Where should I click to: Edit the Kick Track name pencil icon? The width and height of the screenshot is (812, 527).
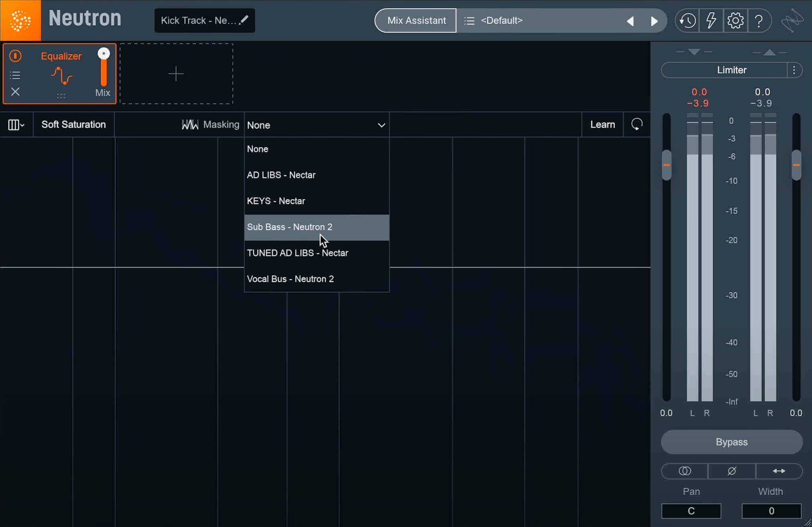pos(244,20)
